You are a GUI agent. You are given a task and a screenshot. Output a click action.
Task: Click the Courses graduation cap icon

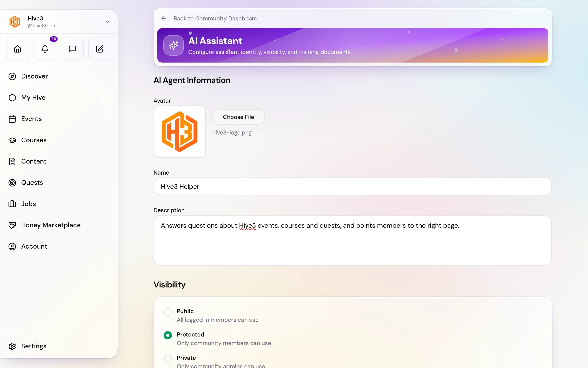click(x=12, y=140)
